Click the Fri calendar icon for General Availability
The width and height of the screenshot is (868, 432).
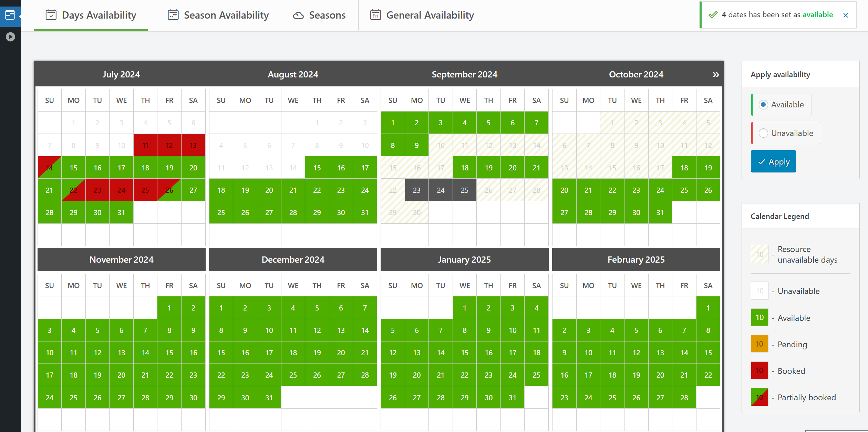click(x=375, y=15)
